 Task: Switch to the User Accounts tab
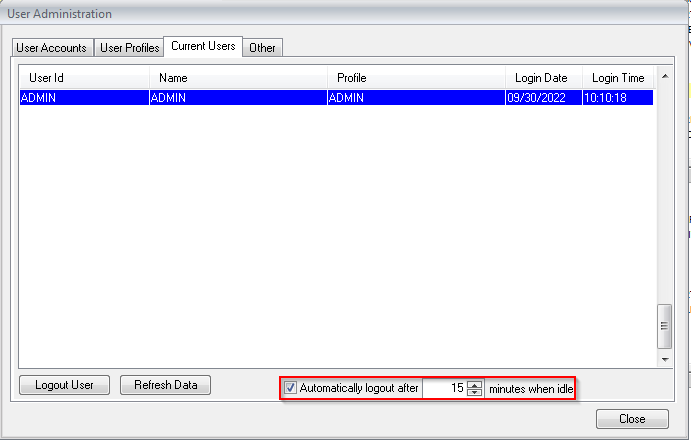pyautogui.click(x=52, y=48)
